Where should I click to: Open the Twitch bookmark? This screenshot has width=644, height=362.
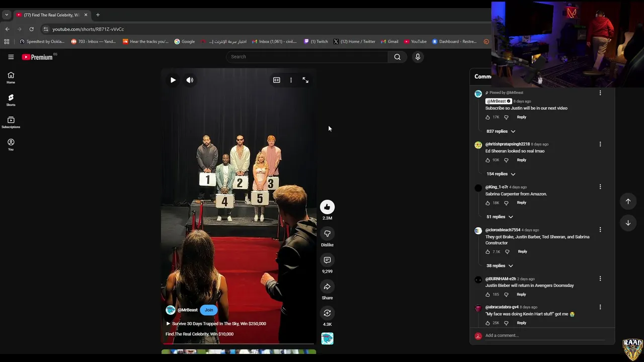(x=315, y=42)
